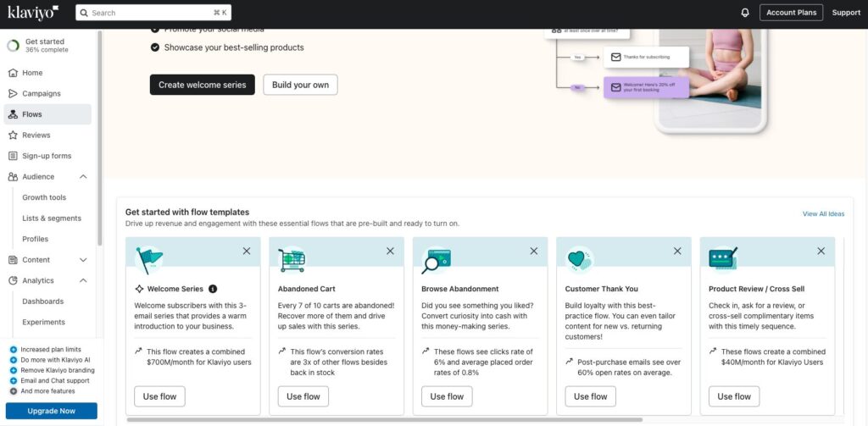The image size is (868, 426).
Task: Click View All Ideas link
Action: click(823, 213)
